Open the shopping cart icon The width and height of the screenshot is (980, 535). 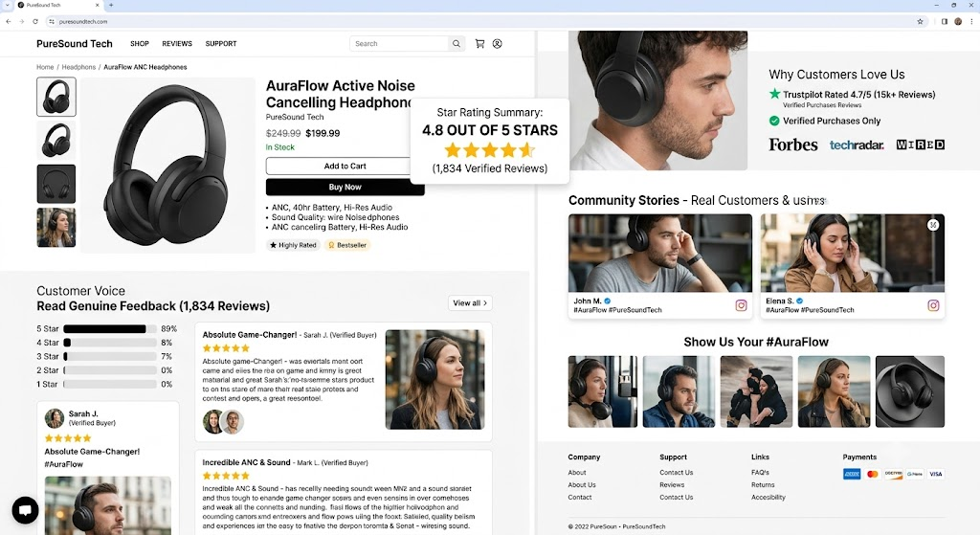479,44
